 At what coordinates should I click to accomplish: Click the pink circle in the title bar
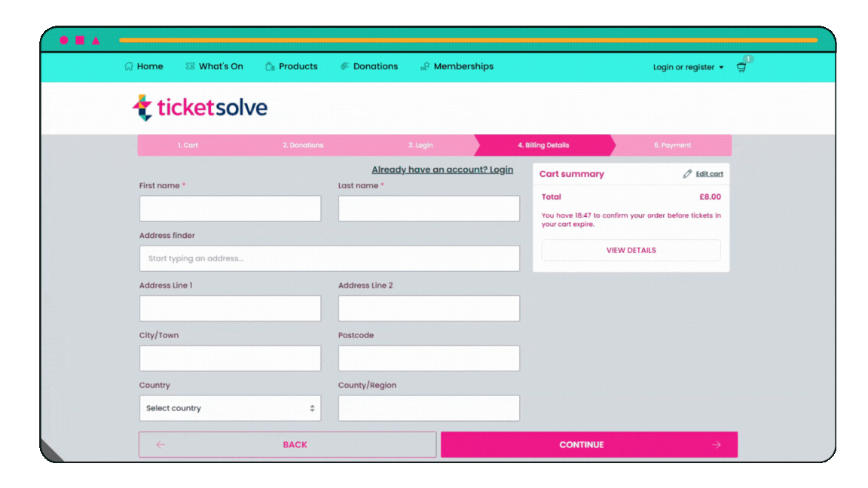point(63,41)
